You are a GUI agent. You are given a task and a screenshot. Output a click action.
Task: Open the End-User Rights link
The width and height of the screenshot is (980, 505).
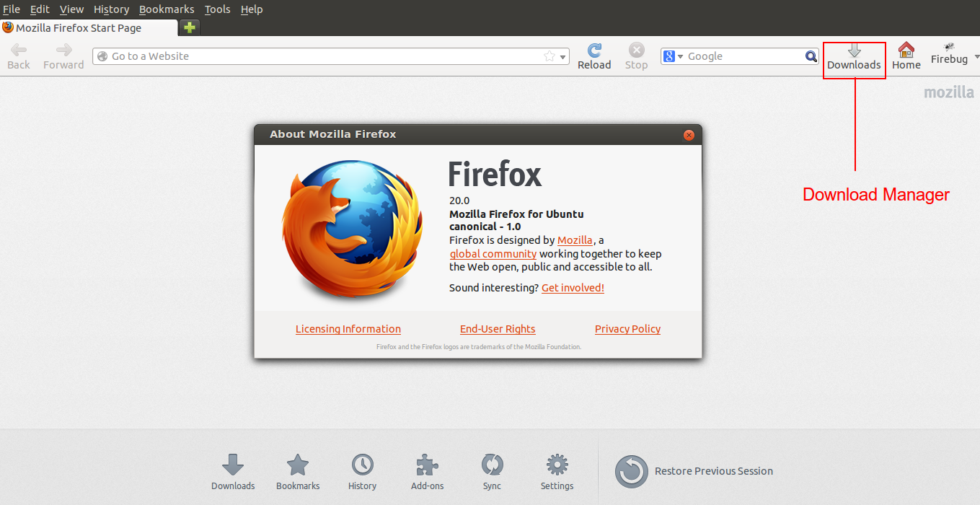(x=498, y=329)
